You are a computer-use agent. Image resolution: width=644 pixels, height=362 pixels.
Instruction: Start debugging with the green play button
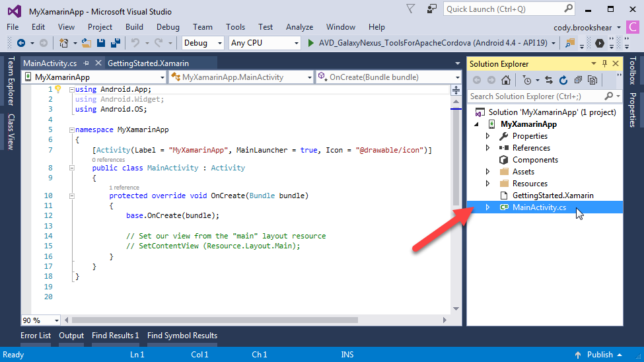311,43
